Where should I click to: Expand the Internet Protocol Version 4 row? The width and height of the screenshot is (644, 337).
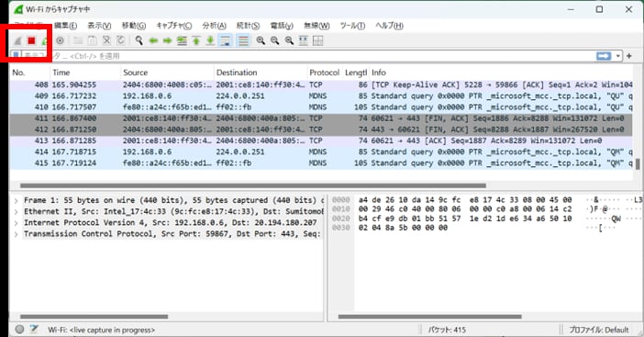click(16, 223)
